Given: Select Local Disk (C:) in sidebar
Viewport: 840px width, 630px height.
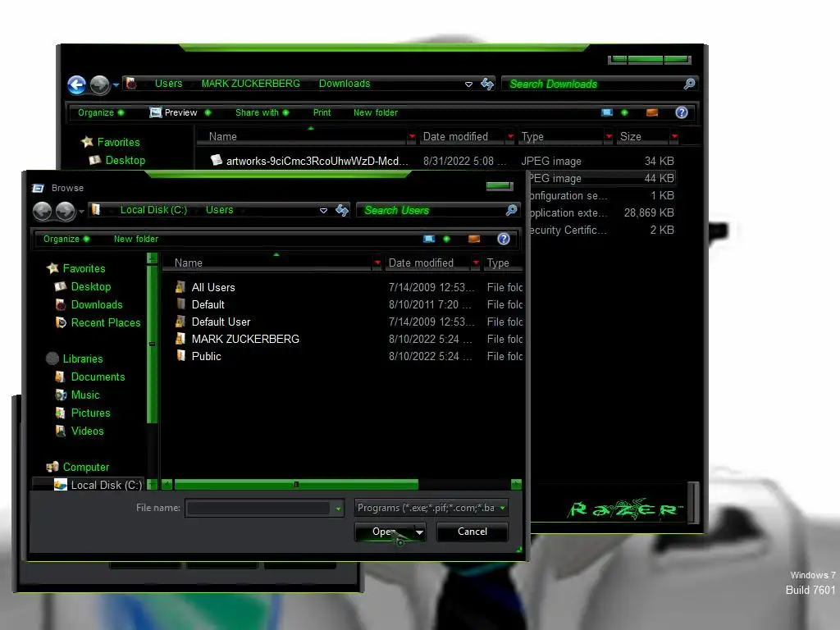Looking at the screenshot, I should (106, 486).
